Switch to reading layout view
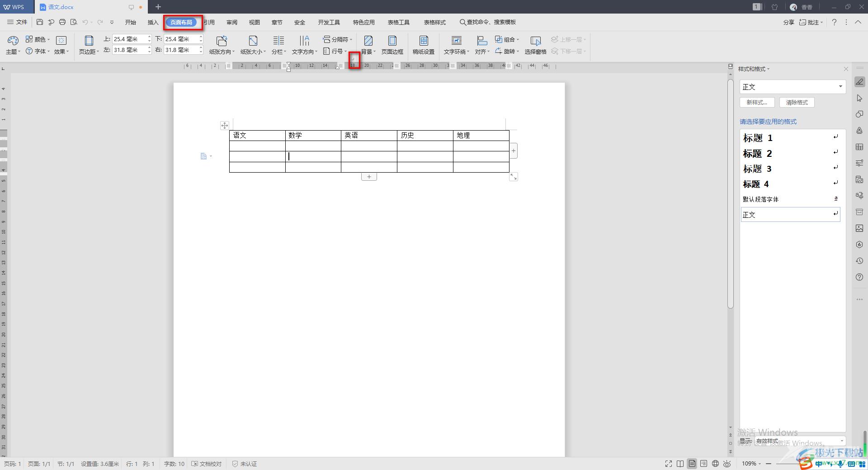The width and height of the screenshot is (868, 470). tap(680, 464)
